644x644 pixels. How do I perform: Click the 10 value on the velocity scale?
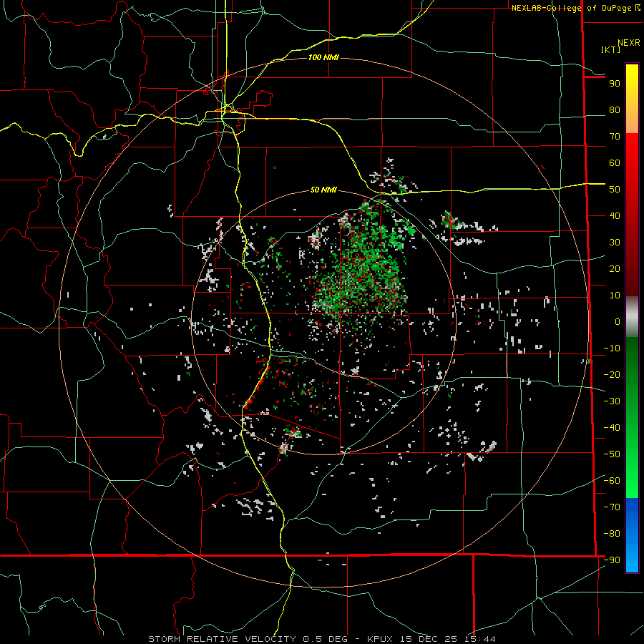(x=615, y=296)
